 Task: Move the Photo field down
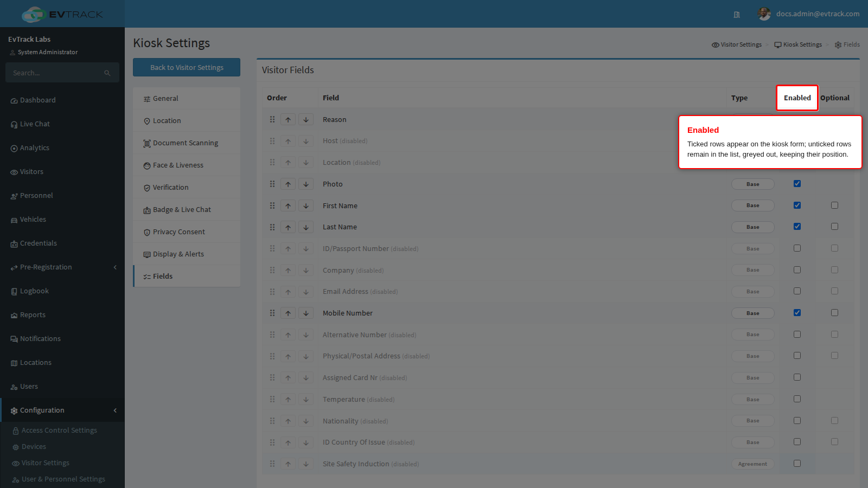(x=306, y=184)
